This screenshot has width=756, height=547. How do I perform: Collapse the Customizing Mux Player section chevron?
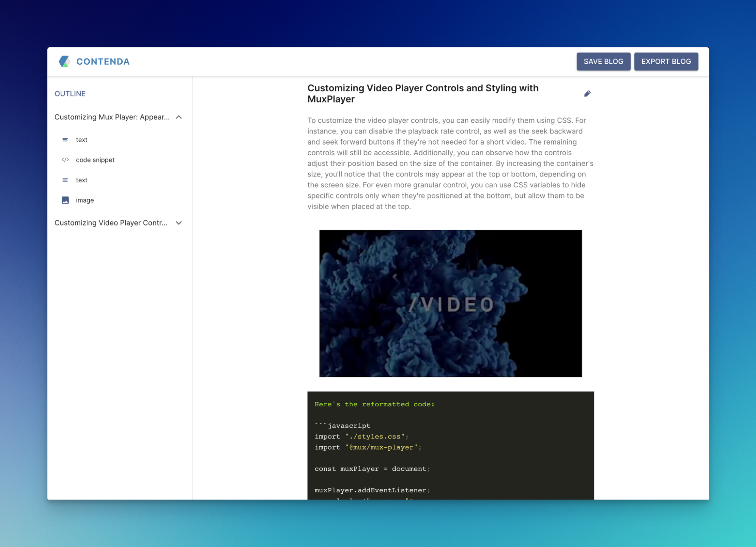point(179,117)
